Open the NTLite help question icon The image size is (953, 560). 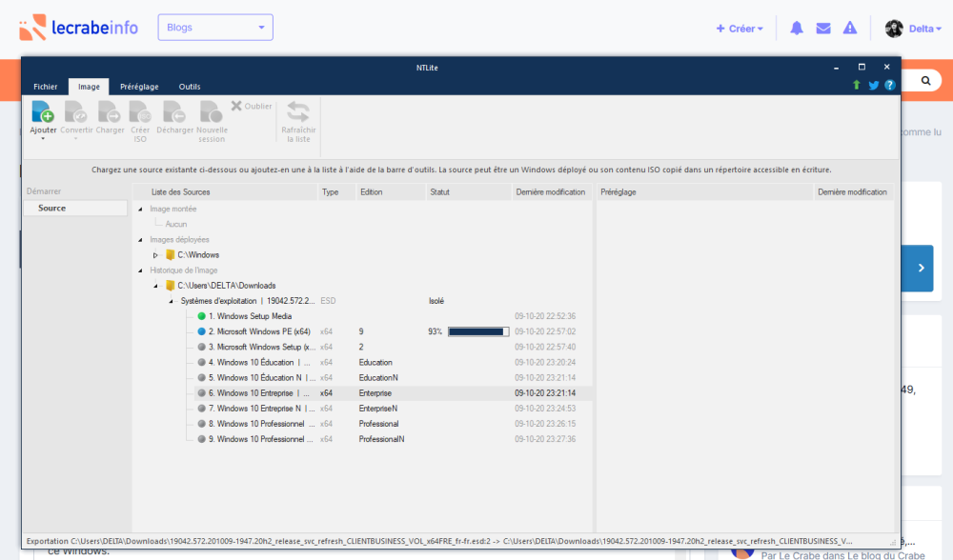[x=890, y=85]
